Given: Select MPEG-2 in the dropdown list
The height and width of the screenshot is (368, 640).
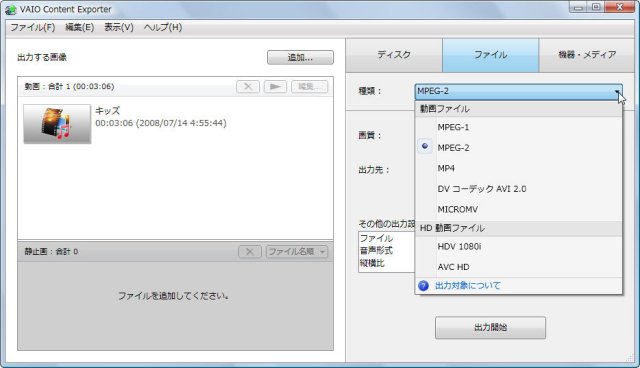Looking at the screenshot, I should (x=519, y=148).
